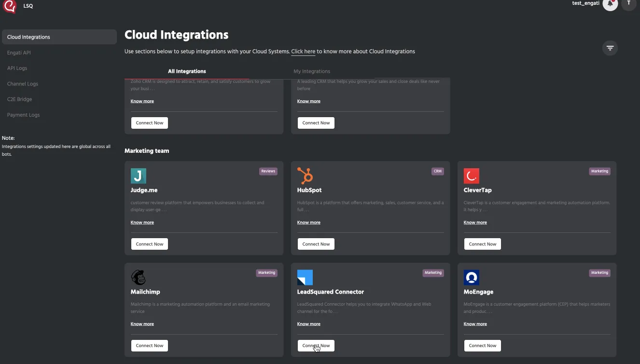Viewport: 640px width, 364px height.
Task: Connect Judge.me integration
Action: [x=150, y=244]
